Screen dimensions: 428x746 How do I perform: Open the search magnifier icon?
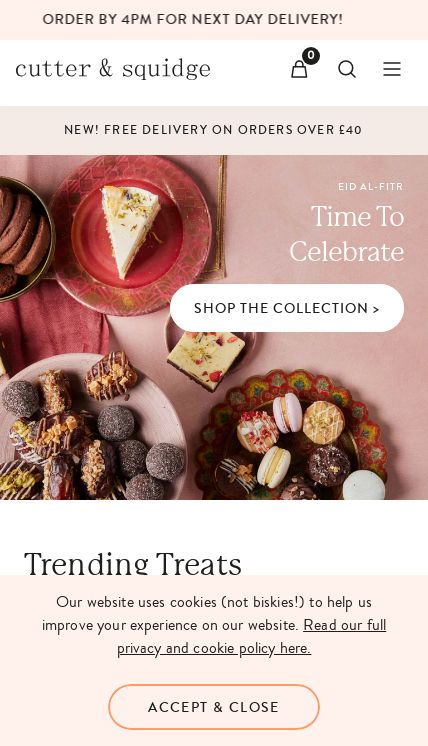(347, 69)
